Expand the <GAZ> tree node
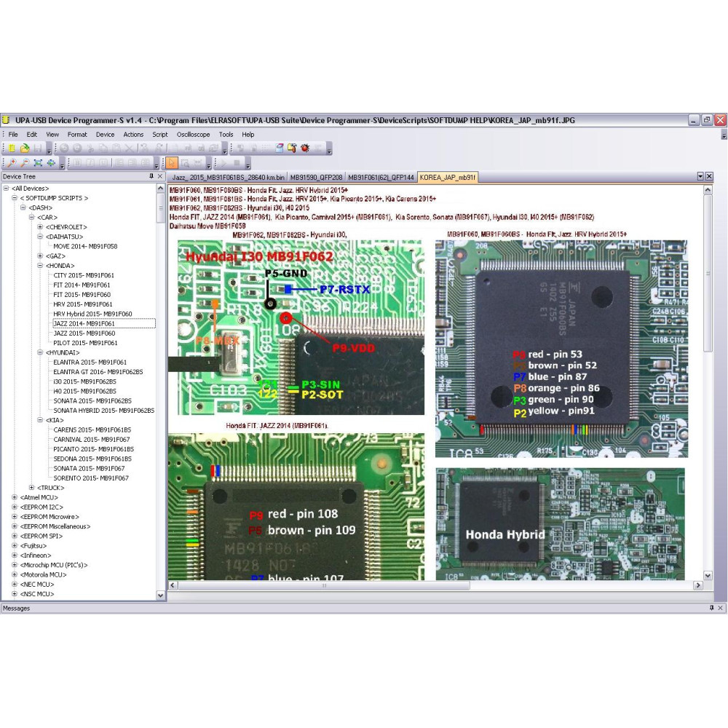Image resolution: width=728 pixels, height=728 pixels. click(40, 256)
